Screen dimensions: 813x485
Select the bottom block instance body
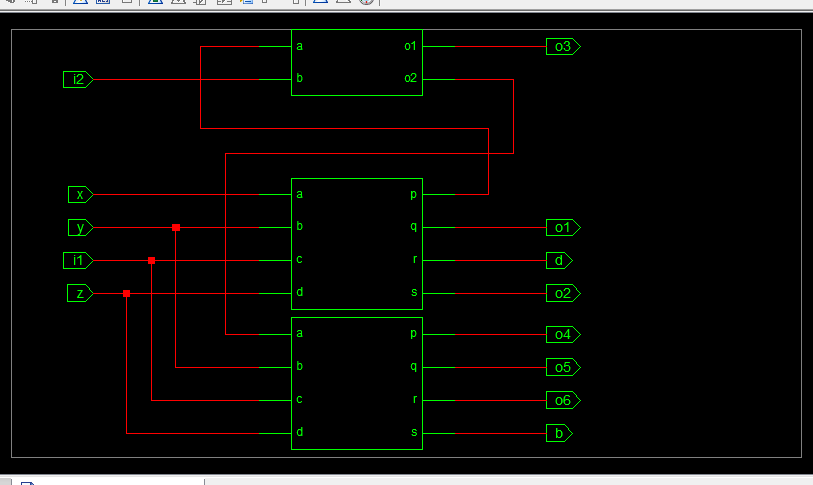click(356, 383)
